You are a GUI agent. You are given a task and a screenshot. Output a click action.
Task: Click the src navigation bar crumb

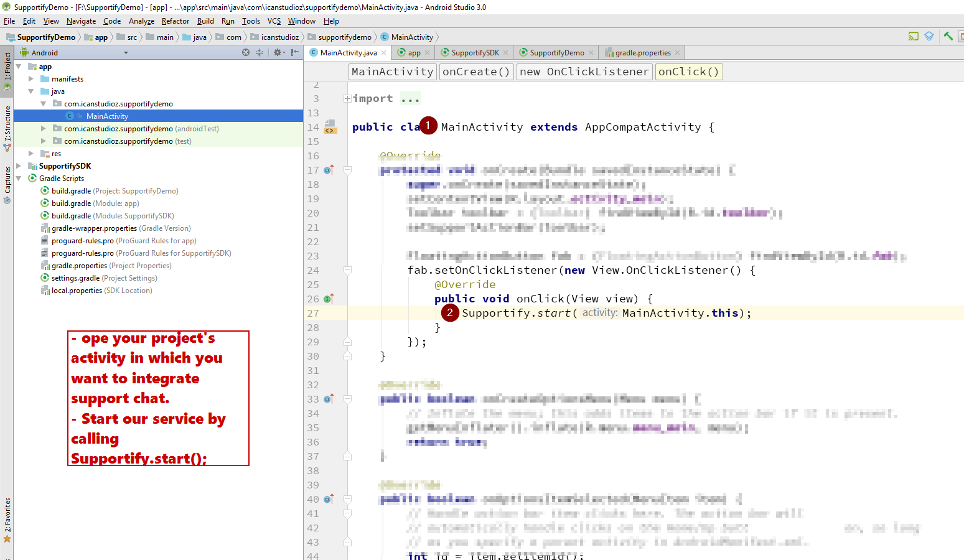127,37
